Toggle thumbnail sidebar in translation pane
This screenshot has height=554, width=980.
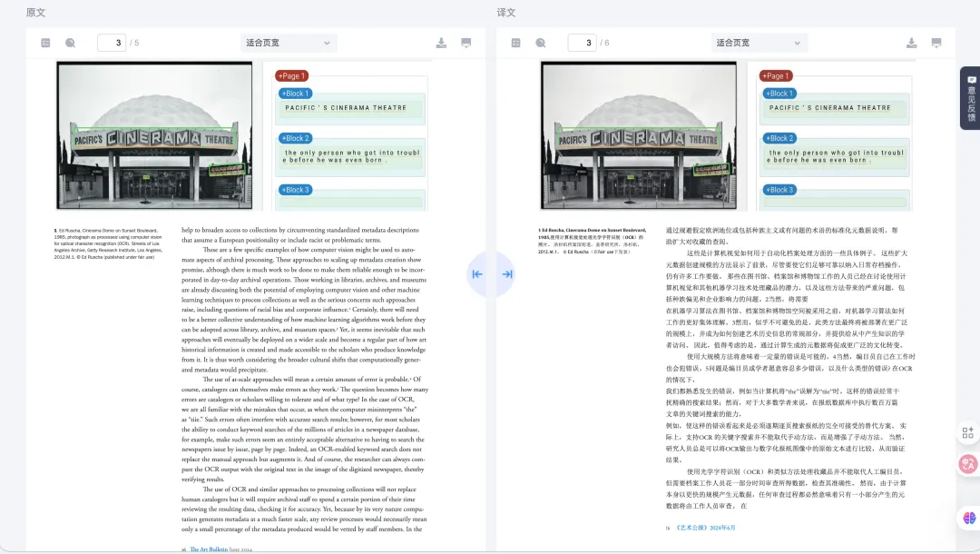pos(515,43)
